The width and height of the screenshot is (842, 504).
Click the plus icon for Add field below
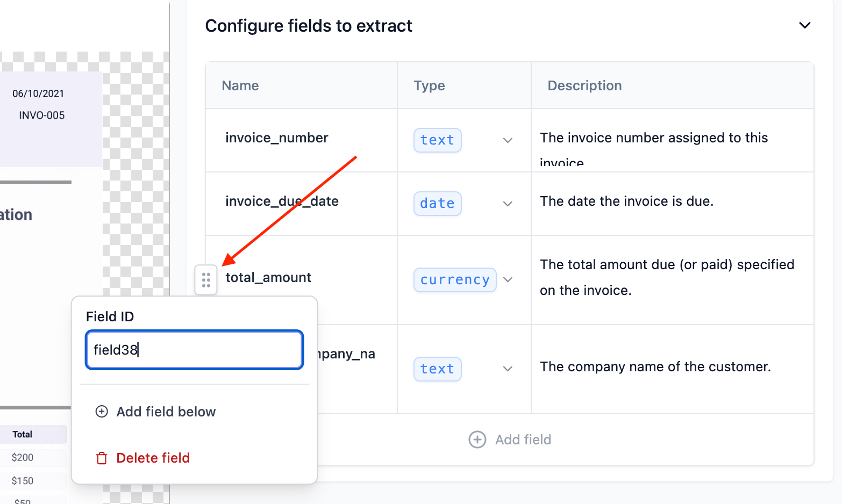pyautogui.click(x=102, y=412)
